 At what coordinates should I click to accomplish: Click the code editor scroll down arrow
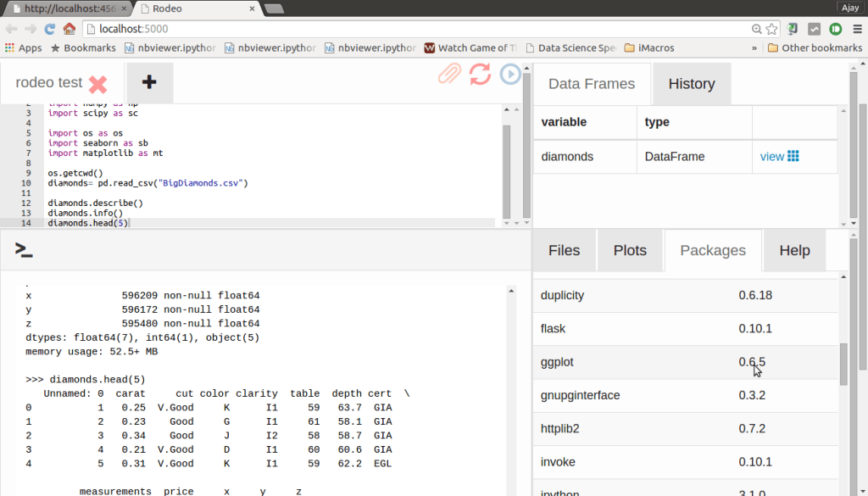click(506, 223)
